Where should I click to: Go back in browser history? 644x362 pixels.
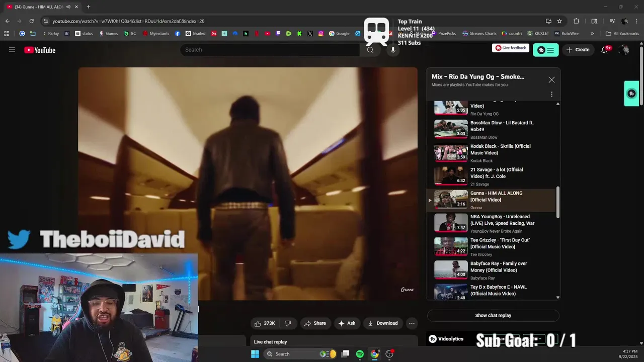(x=7, y=21)
